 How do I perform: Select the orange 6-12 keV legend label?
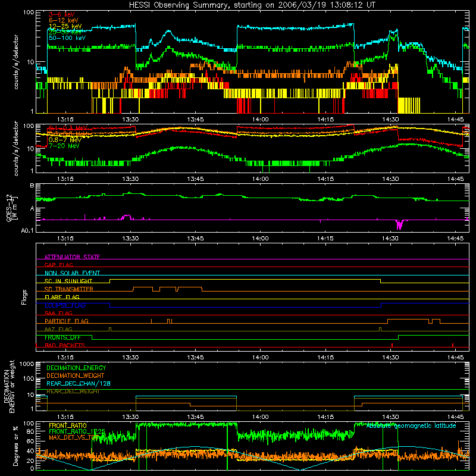click(x=64, y=20)
